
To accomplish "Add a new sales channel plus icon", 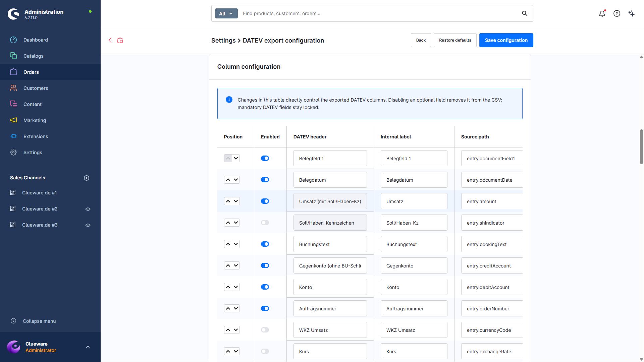I will (x=87, y=178).
